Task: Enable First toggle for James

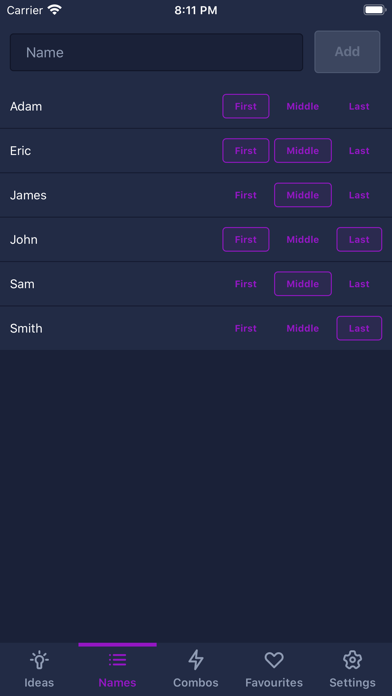Action: point(246,195)
